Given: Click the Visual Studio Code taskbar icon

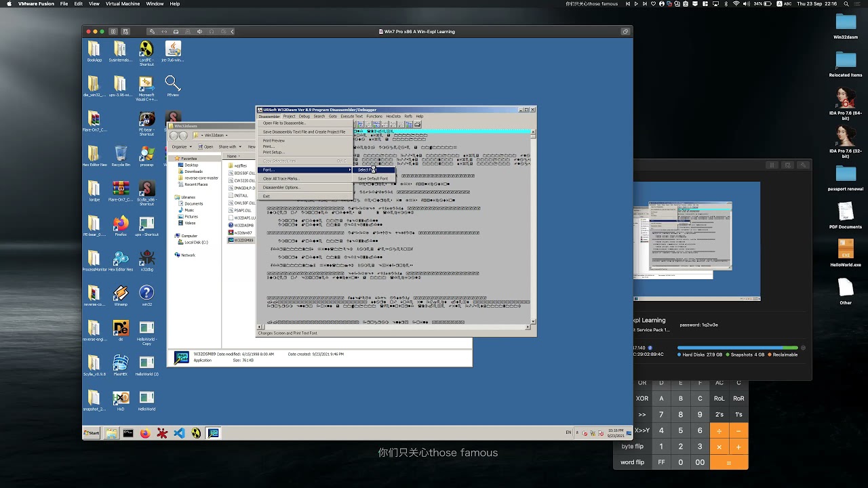Looking at the screenshot, I should [179, 433].
